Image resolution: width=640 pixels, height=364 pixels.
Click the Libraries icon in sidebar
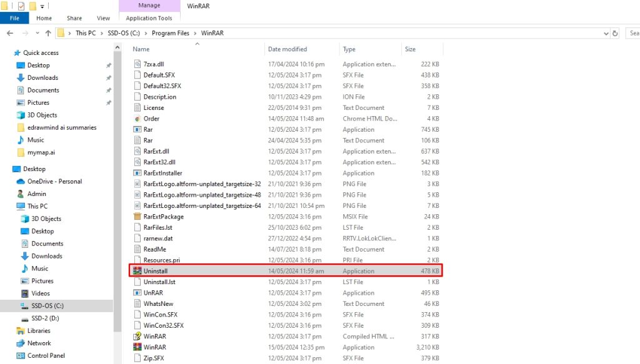coord(21,330)
